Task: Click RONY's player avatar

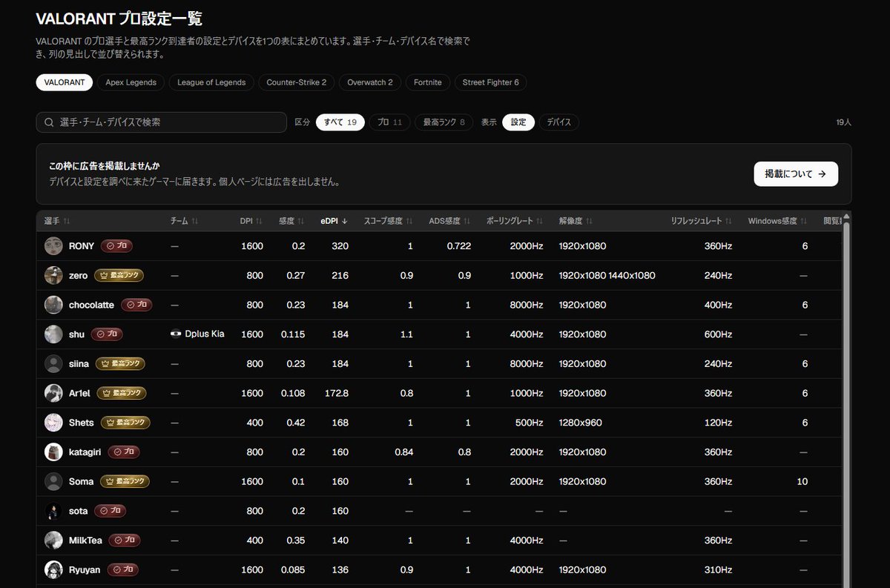Action: (53, 246)
